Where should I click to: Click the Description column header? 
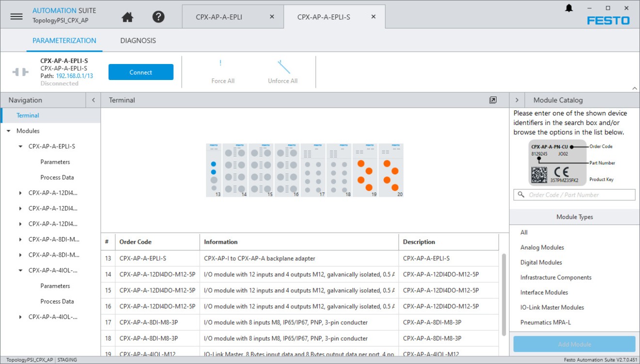(449, 242)
